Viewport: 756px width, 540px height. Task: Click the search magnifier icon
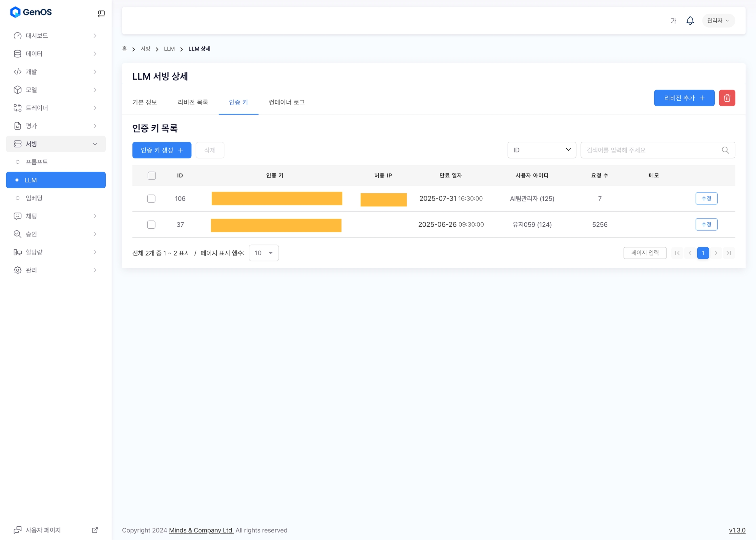coord(725,150)
